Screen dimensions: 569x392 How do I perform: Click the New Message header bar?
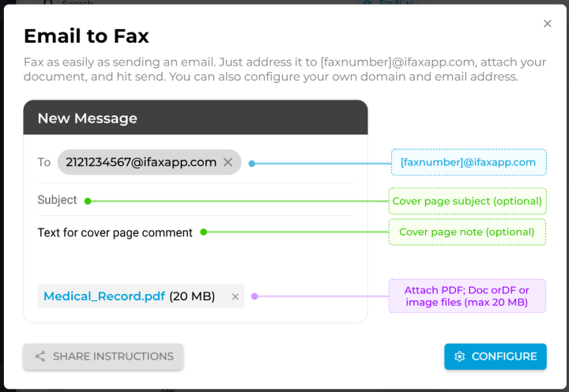click(x=195, y=118)
